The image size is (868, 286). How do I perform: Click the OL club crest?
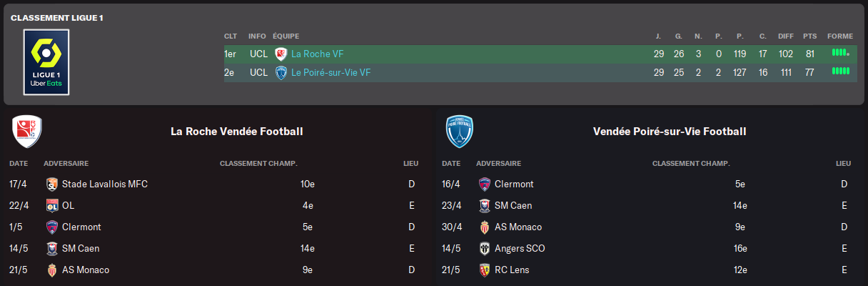coord(51,205)
